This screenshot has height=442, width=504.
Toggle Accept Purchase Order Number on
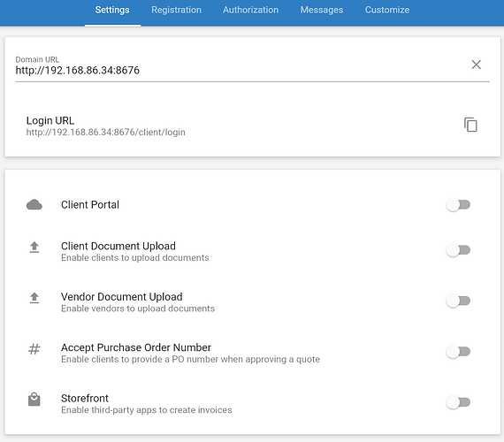[458, 352]
